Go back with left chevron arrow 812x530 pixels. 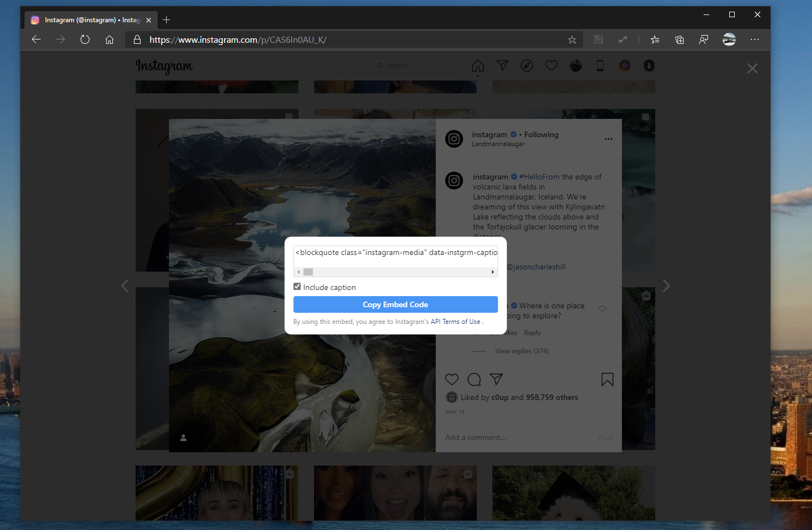tap(124, 285)
